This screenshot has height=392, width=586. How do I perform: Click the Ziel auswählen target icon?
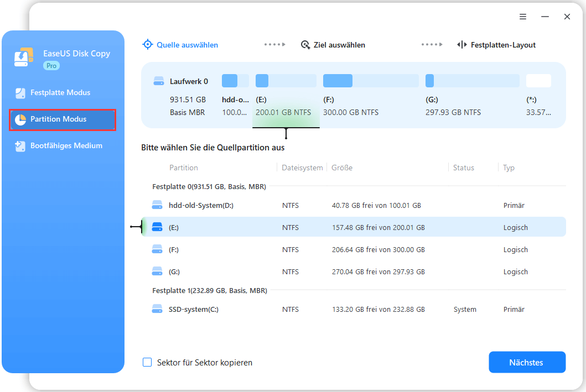coord(305,45)
